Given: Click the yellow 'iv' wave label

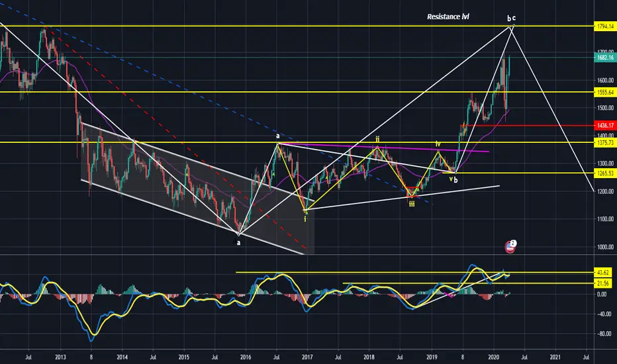Looking at the screenshot, I should coord(438,144).
